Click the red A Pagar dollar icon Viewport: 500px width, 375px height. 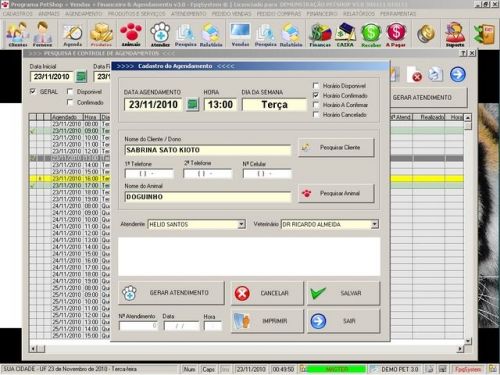click(x=396, y=34)
